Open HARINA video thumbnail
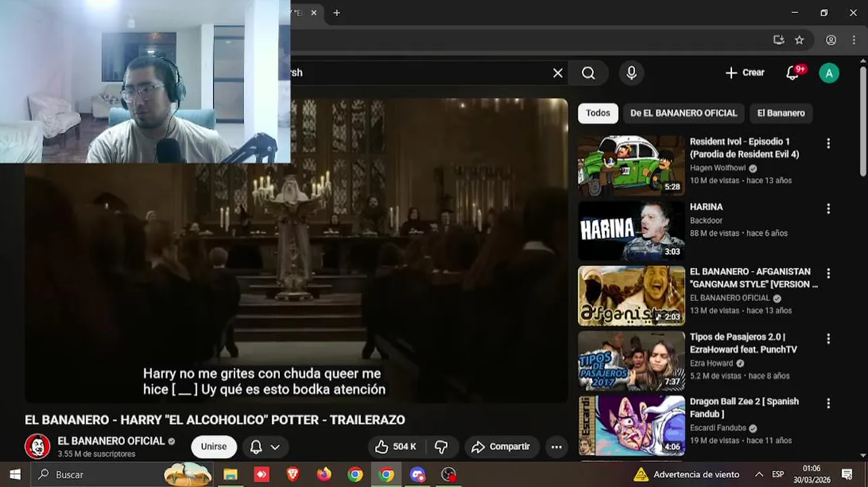Viewport: 868px width, 487px height. tap(631, 231)
